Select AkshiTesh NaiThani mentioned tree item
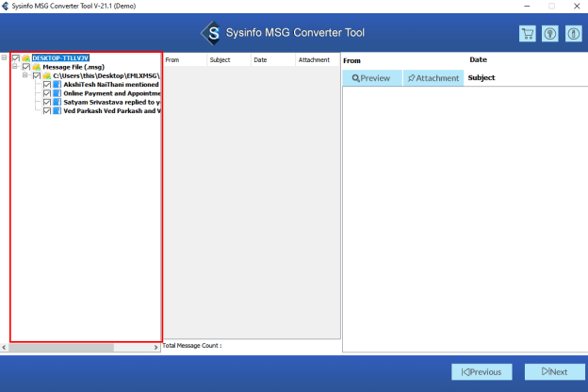Image resolution: width=588 pixels, height=392 pixels. (111, 85)
